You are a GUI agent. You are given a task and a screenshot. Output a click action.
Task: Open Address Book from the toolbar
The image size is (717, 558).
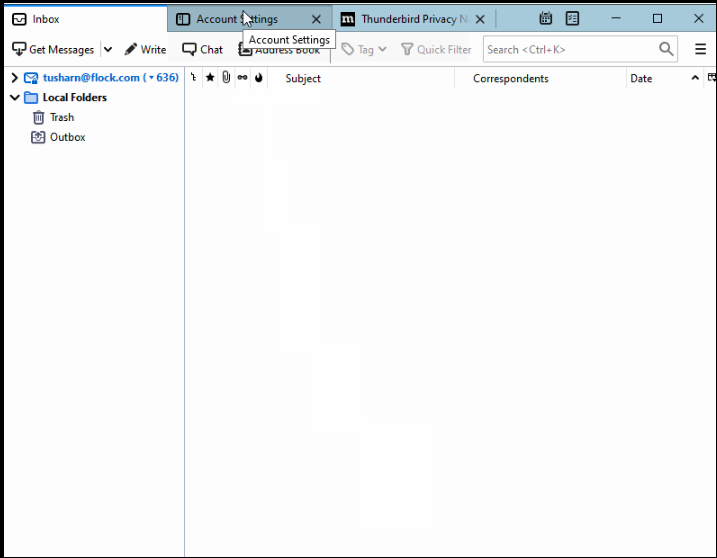[279, 49]
